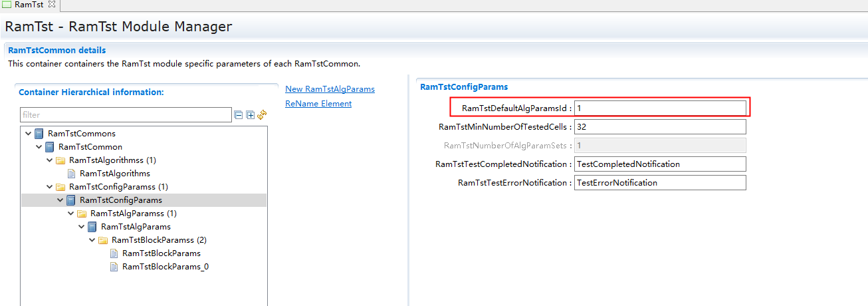Select the RamTstBlockParams tree item
This screenshot has width=868, height=306.
pos(161,253)
